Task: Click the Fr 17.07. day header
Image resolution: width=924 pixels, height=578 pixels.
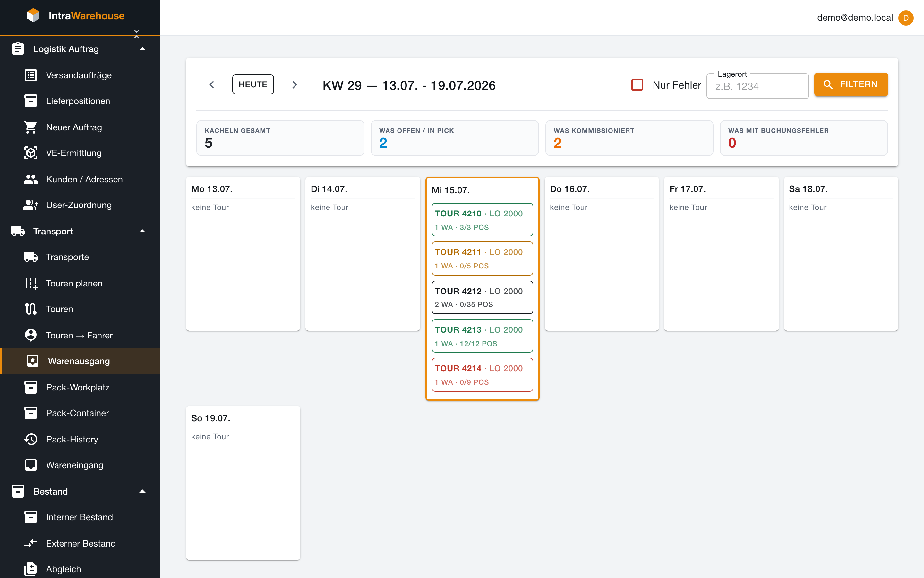Action: coord(688,189)
